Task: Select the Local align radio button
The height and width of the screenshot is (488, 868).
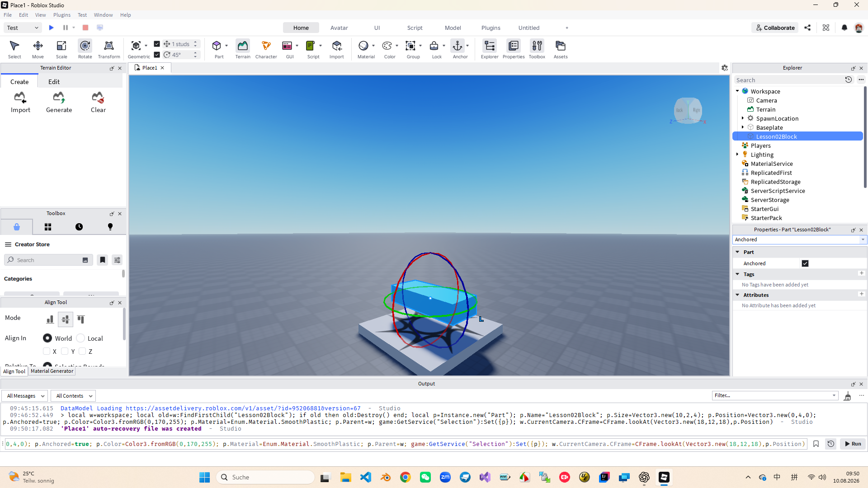Action: pyautogui.click(x=80, y=338)
